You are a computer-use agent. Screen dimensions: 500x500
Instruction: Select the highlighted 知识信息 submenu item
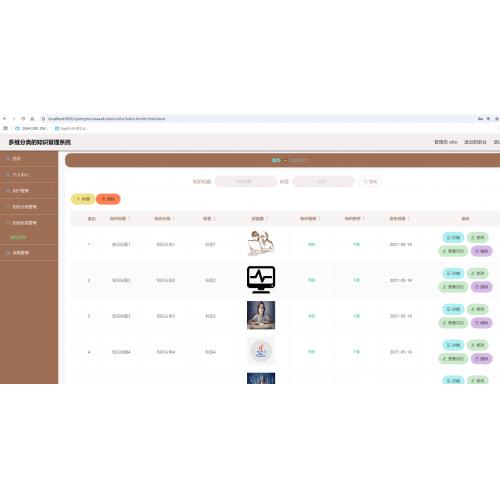(x=18, y=237)
